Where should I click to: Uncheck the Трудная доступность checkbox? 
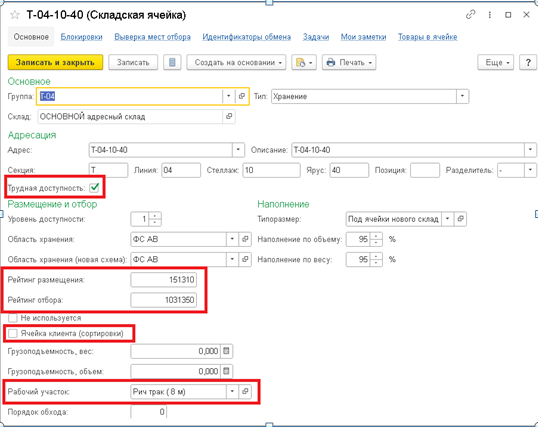coord(94,187)
